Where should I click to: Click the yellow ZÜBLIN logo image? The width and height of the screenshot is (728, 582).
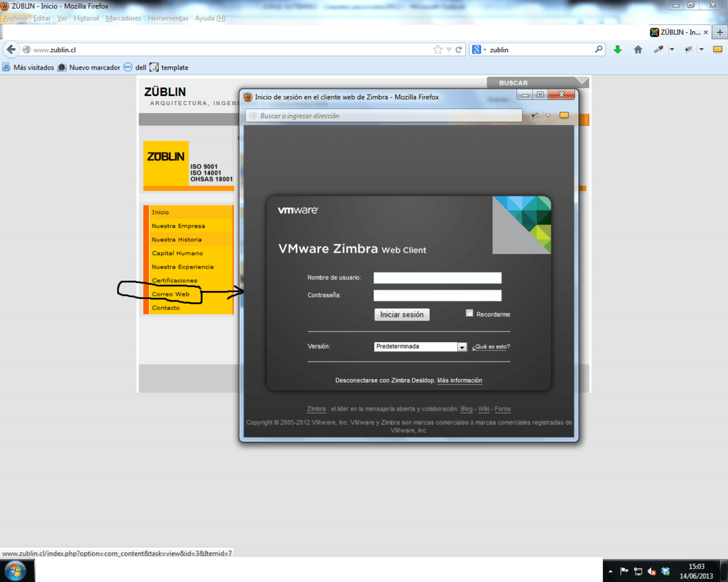point(165,163)
